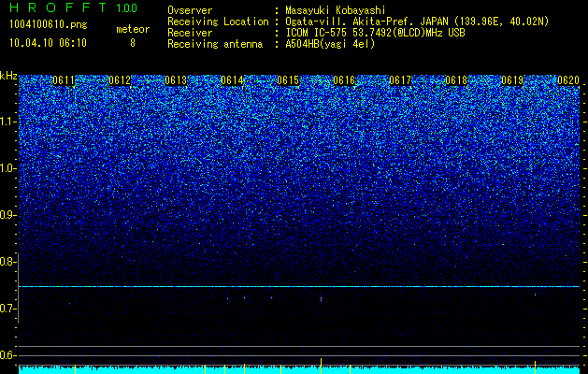The image size is (588, 374).
Task: Click the yellow bottom marker aligned with 0611
Action: click(x=76, y=368)
